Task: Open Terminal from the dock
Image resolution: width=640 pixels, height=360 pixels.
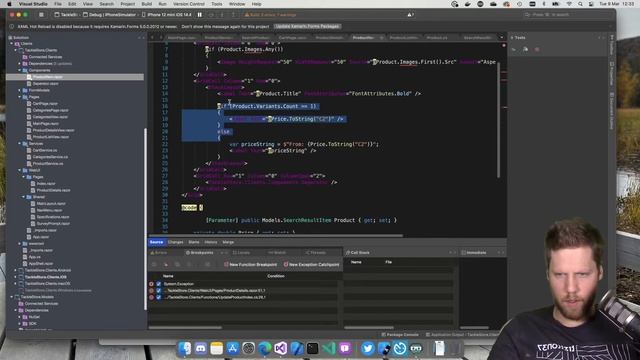Action: (312, 348)
